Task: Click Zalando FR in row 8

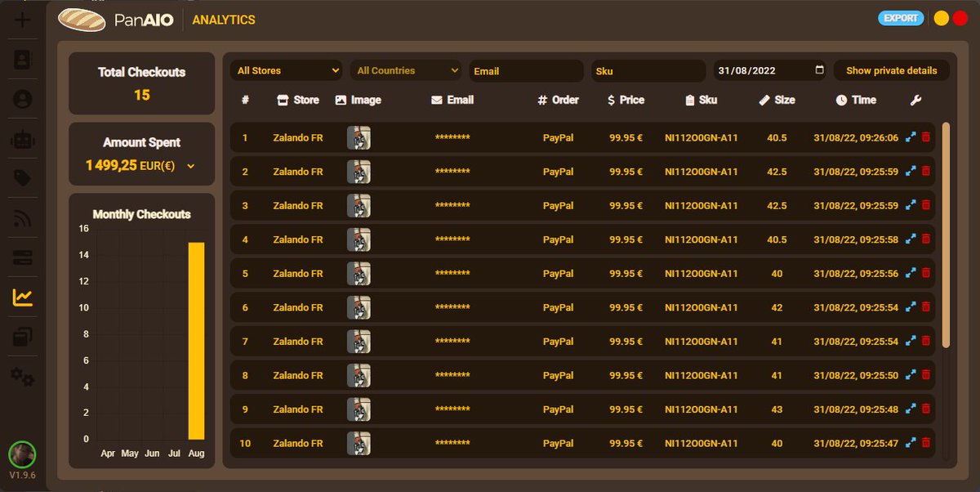Action: (298, 375)
